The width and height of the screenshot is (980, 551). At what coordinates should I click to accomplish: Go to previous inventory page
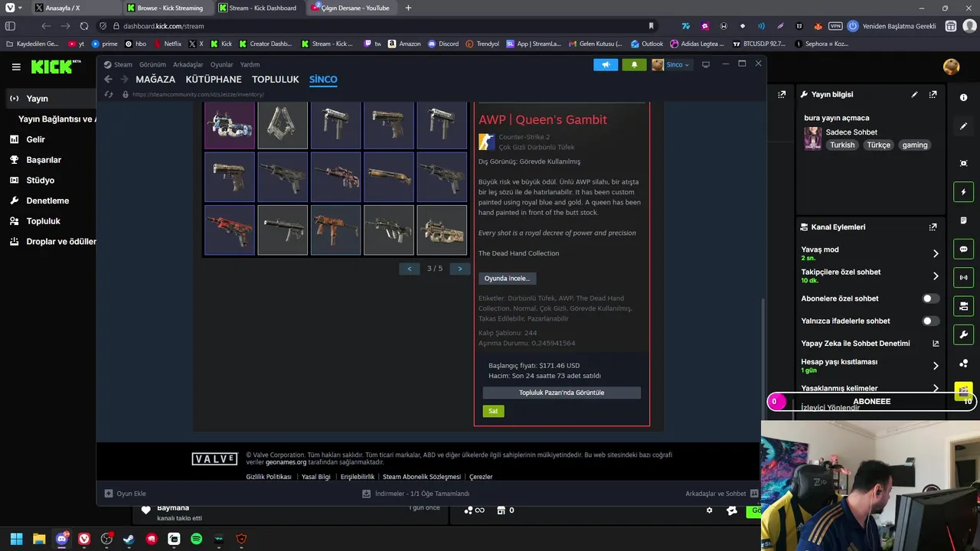410,269
